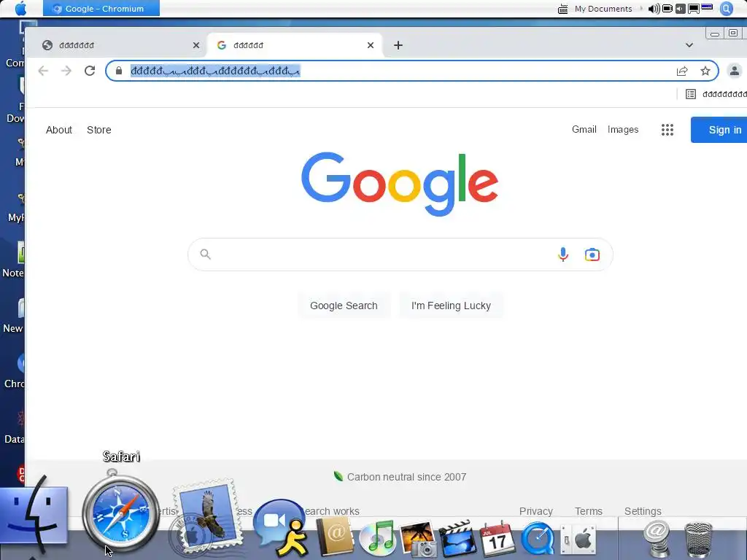Click the Google logo

point(400,184)
